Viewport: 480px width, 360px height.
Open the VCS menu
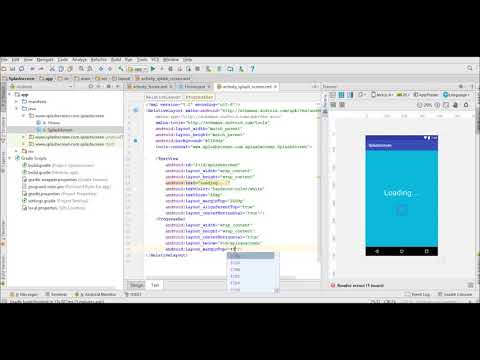point(155,60)
